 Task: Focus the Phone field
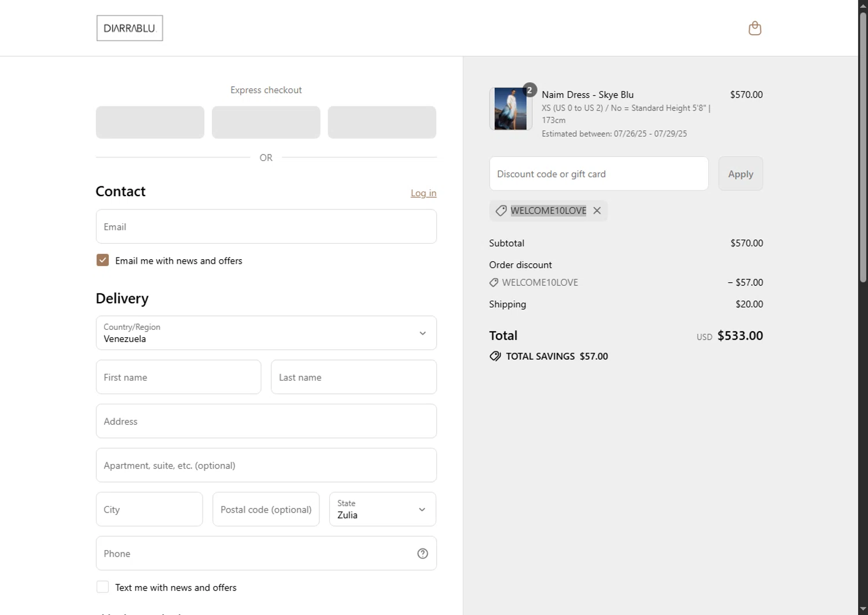(x=266, y=553)
